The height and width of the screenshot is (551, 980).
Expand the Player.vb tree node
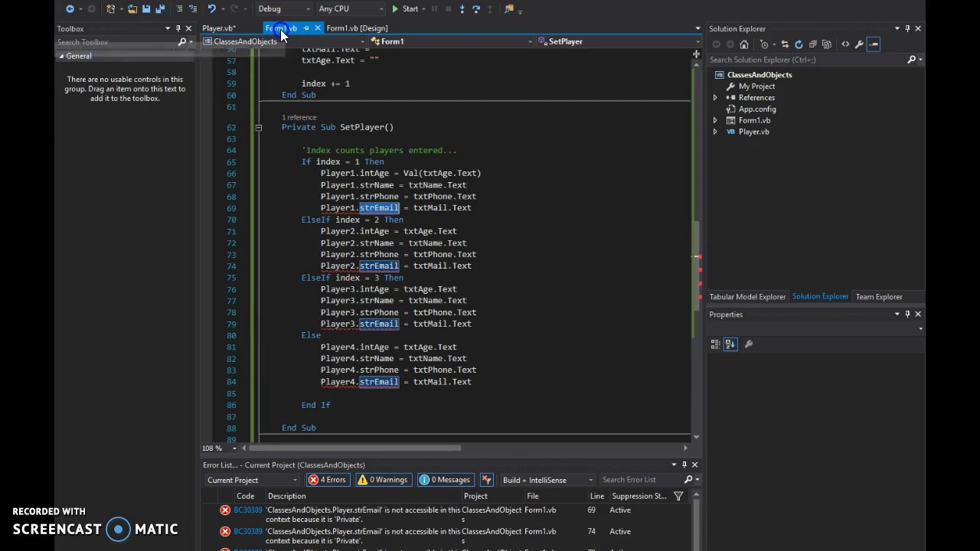point(715,132)
